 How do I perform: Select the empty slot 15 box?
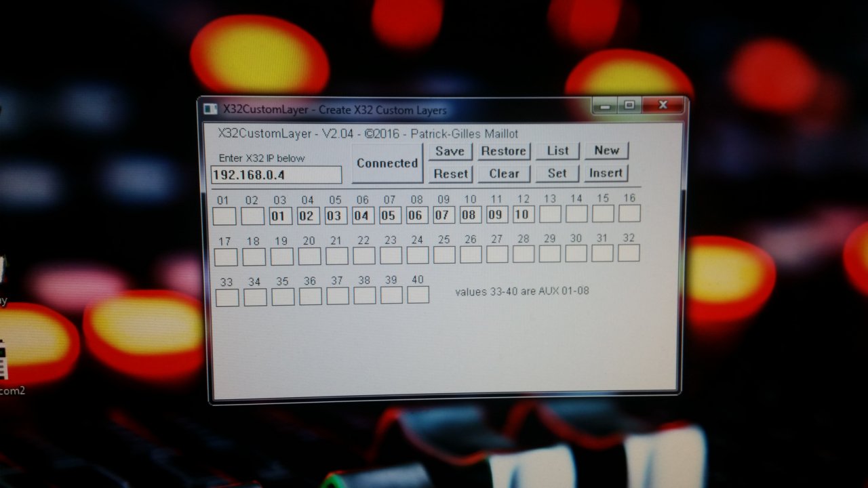pyautogui.click(x=603, y=213)
